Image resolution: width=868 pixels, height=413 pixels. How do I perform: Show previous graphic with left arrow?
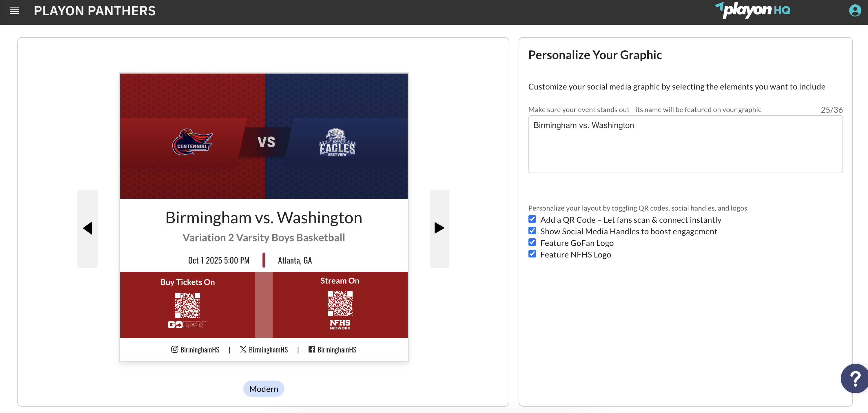click(87, 229)
